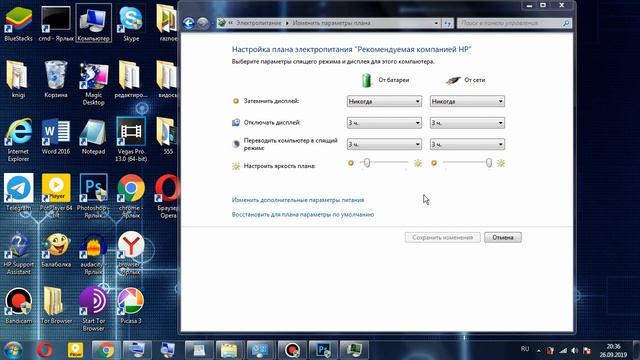Open Photoshop desktop shortcut
The image size is (640, 360).
[x=93, y=196]
